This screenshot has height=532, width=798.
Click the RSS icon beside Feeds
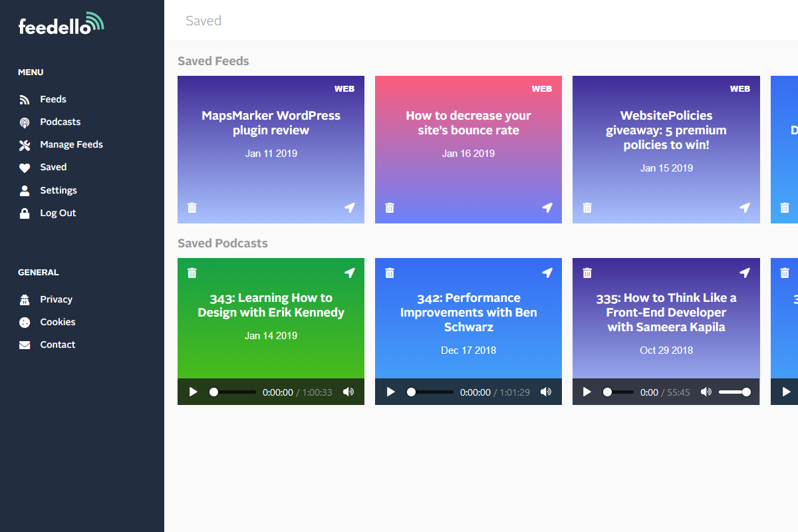[25, 100]
